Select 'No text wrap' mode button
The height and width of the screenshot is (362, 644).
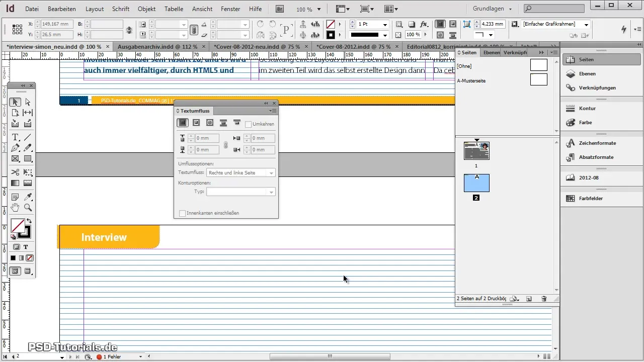(183, 123)
